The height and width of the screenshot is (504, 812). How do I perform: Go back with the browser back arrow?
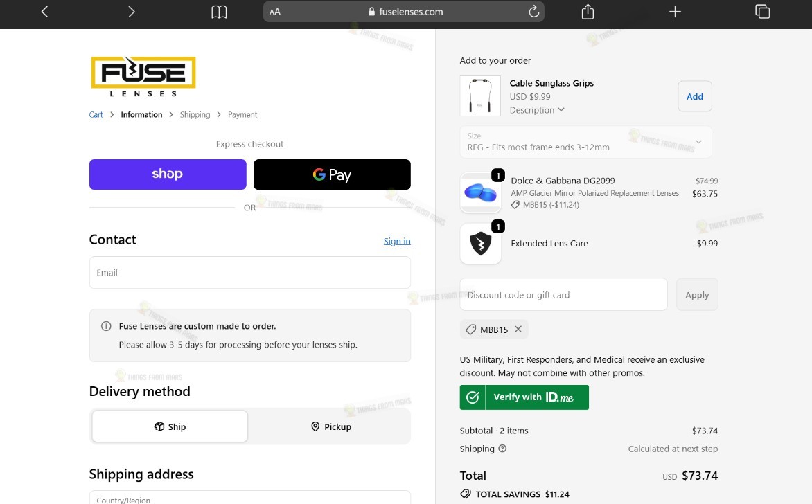[x=44, y=11]
